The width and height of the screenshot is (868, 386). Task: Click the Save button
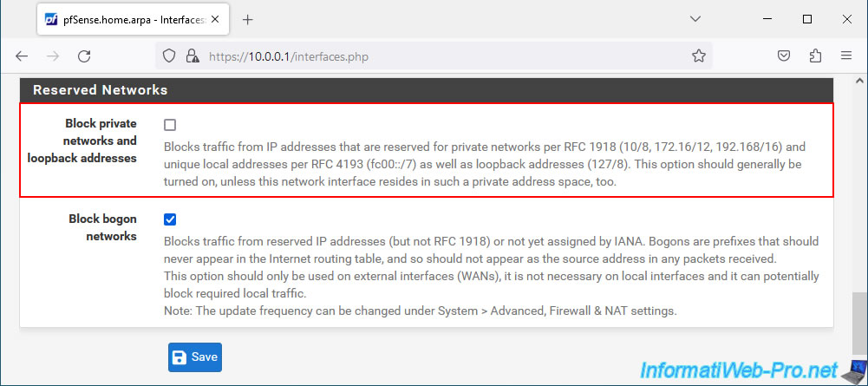[x=195, y=357]
